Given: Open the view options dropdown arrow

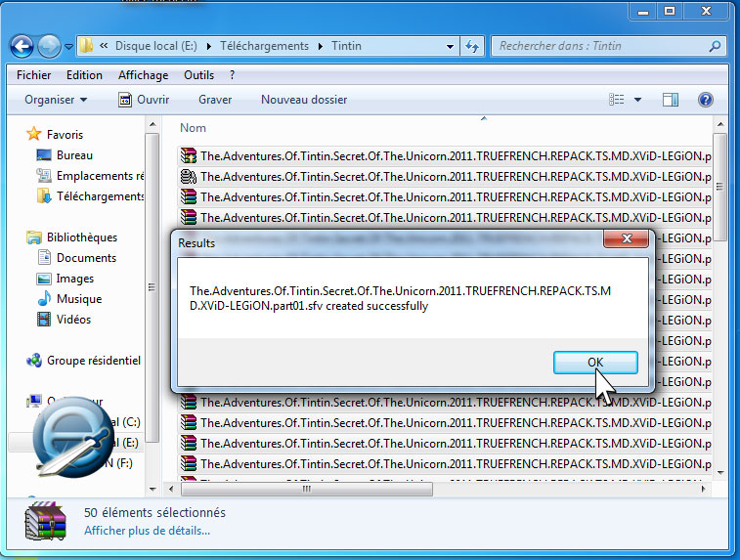Looking at the screenshot, I should click(x=637, y=100).
